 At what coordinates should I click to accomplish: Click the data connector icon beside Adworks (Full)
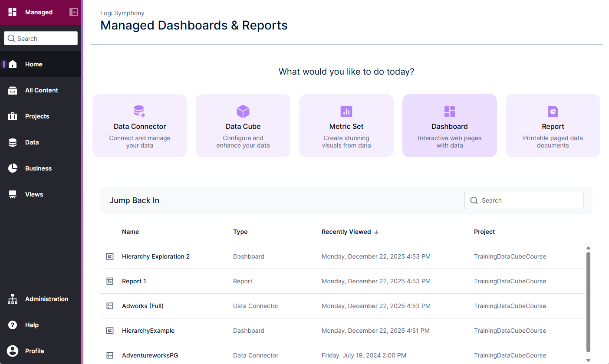109,305
